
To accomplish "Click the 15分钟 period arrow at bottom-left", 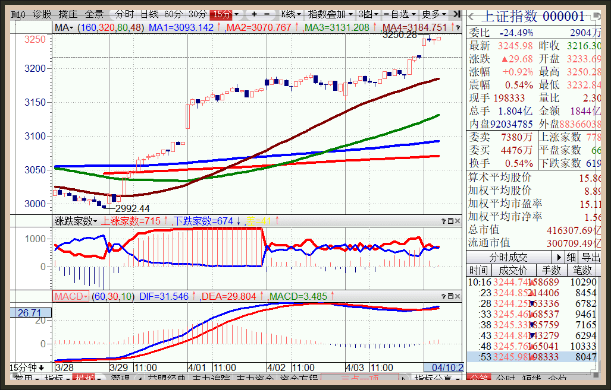I will tap(41, 367).
